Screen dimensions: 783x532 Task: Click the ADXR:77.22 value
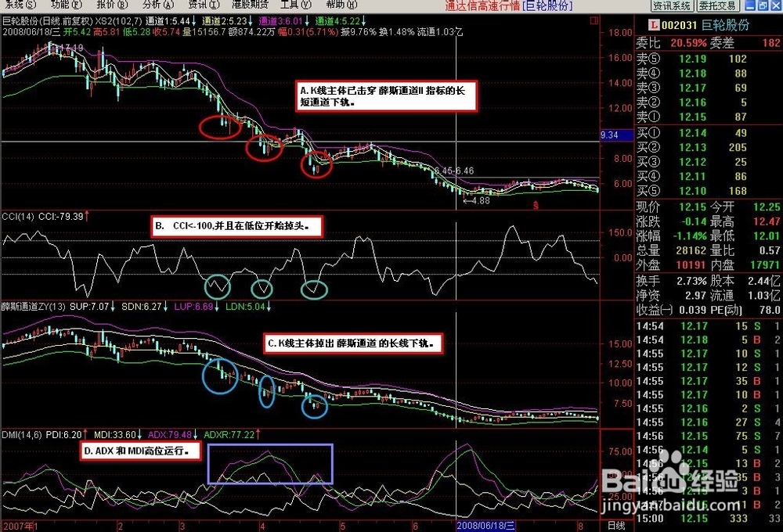[x=229, y=435]
